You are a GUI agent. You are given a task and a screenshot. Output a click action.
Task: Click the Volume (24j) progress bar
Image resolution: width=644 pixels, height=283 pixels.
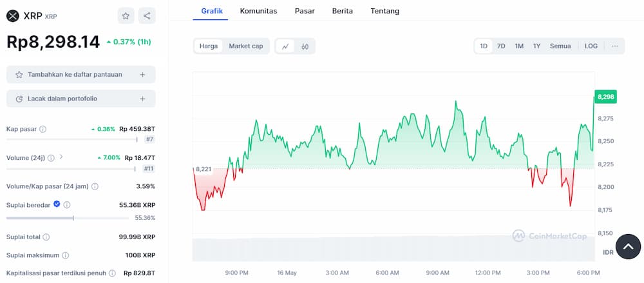[x=71, y=169]
